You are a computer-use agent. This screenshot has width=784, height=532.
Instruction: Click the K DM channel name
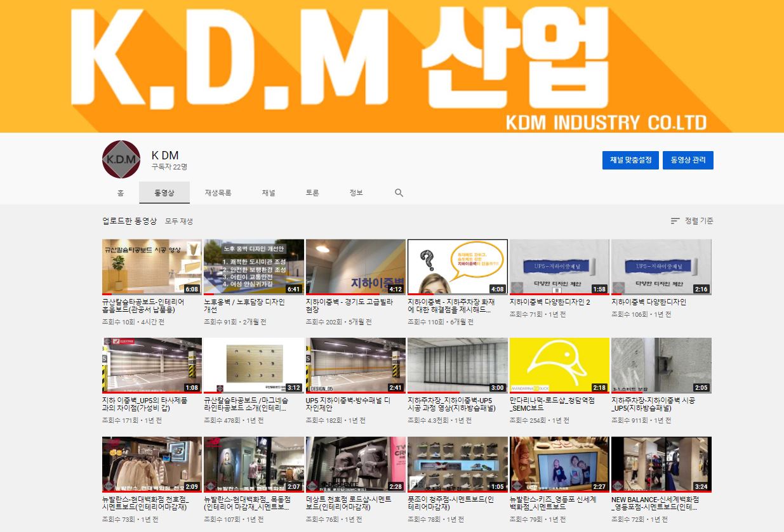[165, 155]
